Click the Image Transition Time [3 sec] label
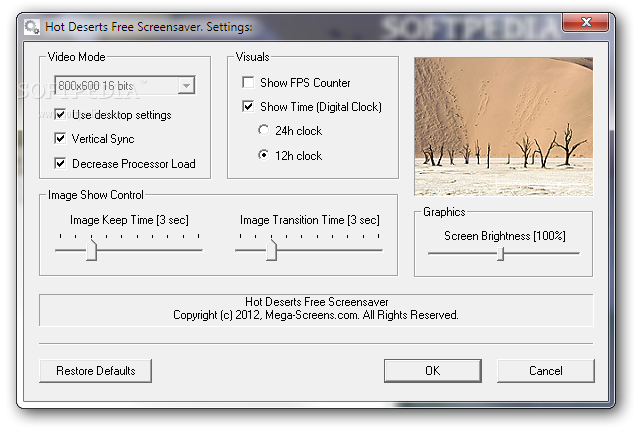Viewport: 636px width, 429px height. click(310, 220)
